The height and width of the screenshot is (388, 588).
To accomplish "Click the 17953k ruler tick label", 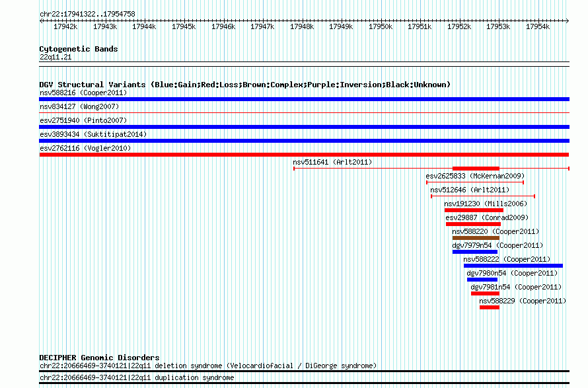I will 498,26.
